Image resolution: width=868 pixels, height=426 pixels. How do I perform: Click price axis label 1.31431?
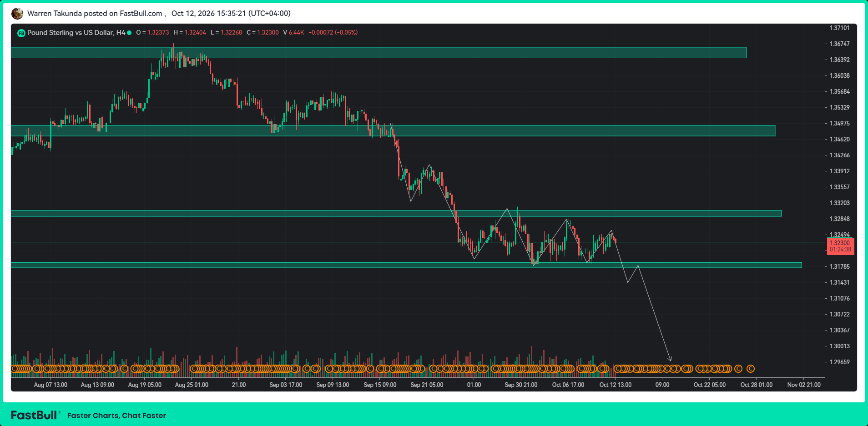point(839,283)
